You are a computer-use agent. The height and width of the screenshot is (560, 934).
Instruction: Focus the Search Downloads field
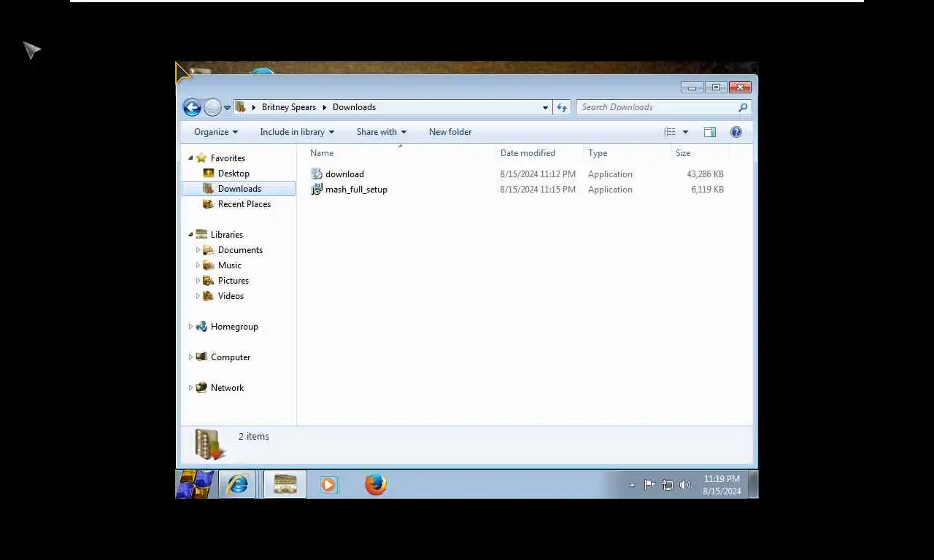click(x=657, y=107)
